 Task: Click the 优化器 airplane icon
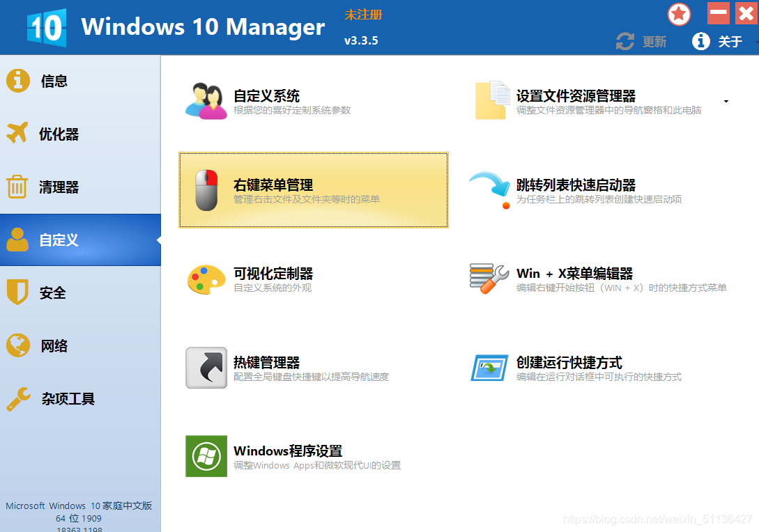[17, 133]
